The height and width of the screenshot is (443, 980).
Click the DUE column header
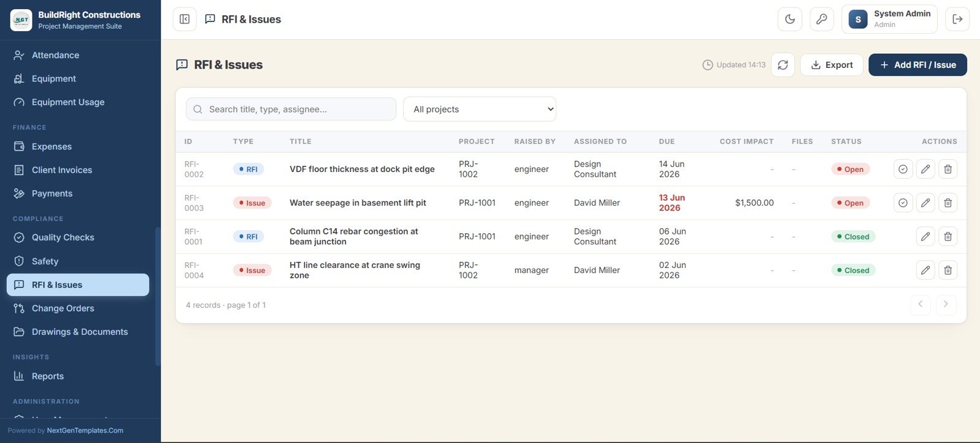click(666, 141)
